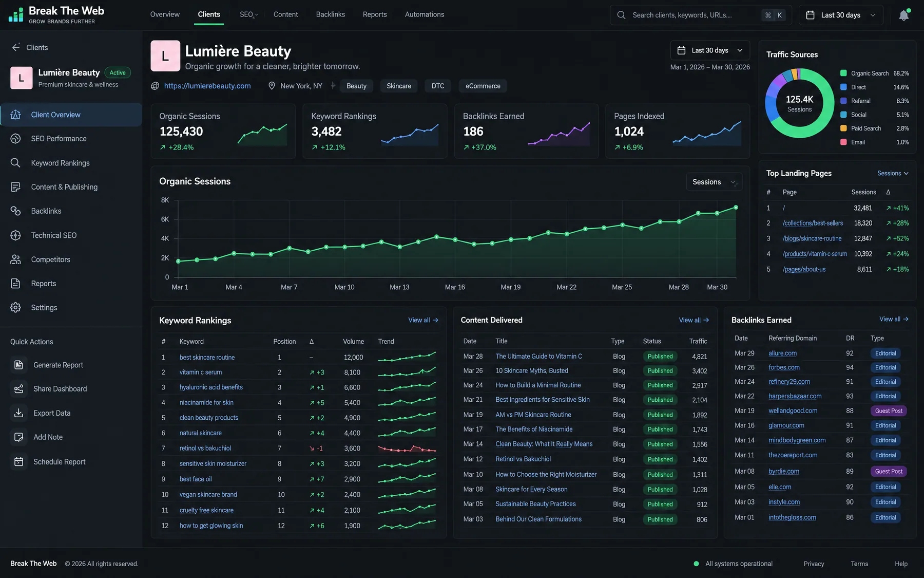Open the lumierebeauty.com website link
Image resolution: width=924 pixels, height=578 pixels.
tap(207, 86)
